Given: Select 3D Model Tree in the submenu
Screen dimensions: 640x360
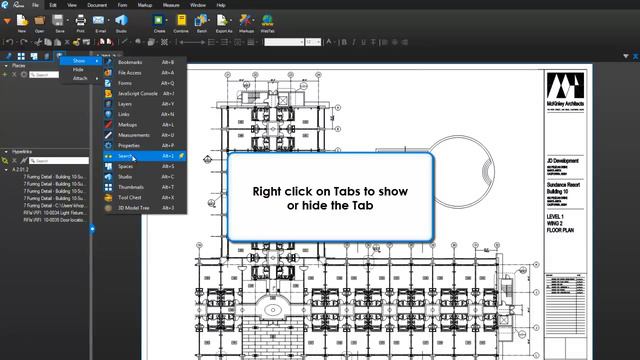Looking at the screenshot, I should click(x=145, y=208).
